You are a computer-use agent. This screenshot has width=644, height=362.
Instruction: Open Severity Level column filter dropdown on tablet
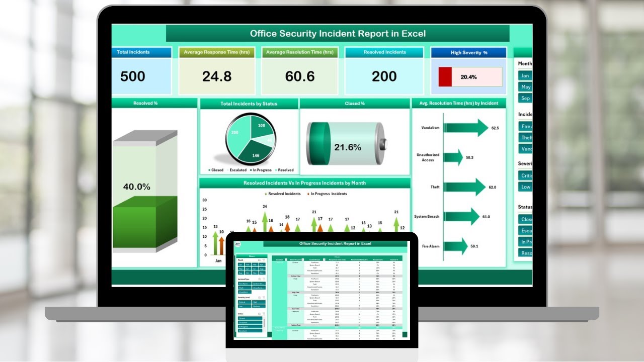tap(303, 259)
